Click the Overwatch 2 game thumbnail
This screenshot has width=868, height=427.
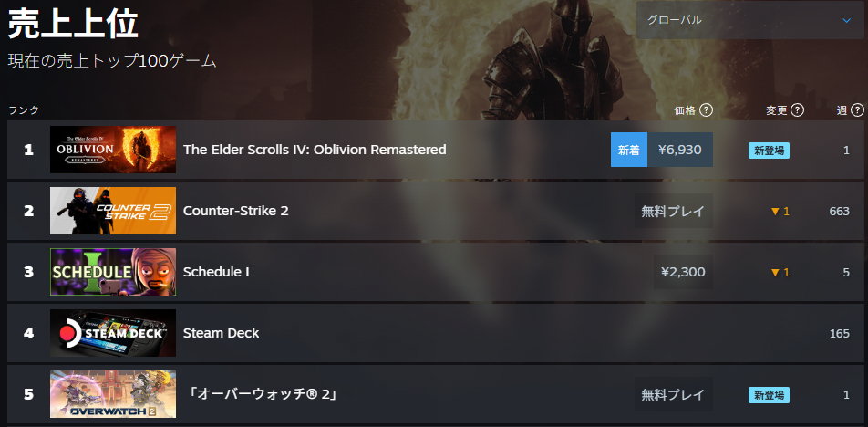coord(113,394)
